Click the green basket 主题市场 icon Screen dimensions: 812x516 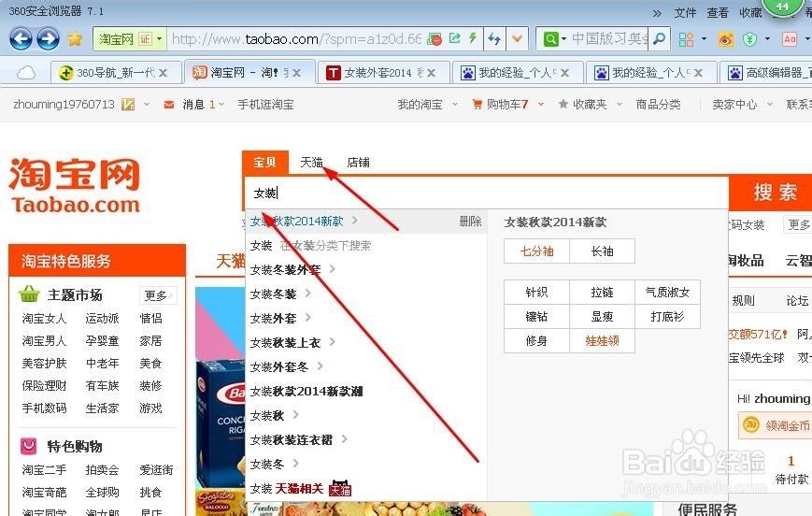tap(29, 294)
